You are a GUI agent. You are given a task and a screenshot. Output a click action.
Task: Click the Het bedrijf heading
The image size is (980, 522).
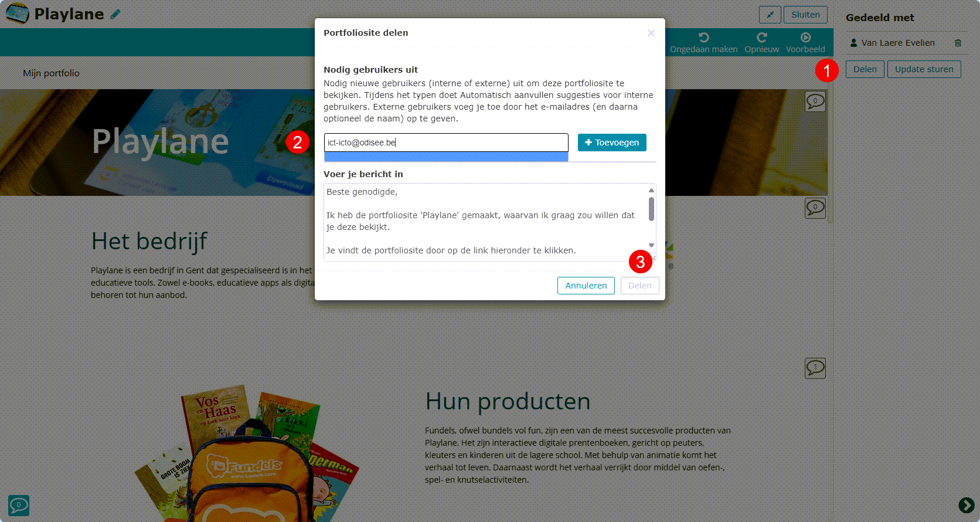click(x=149, y=241)
